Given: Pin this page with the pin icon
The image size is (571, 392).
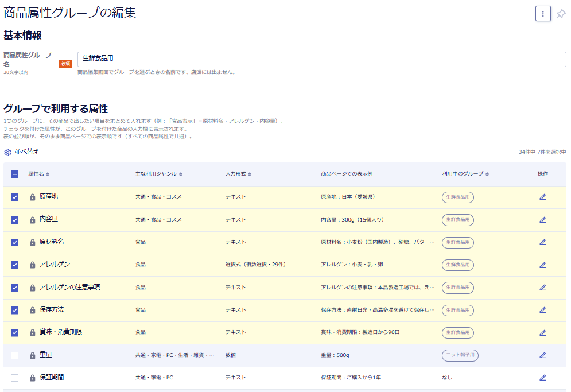Looking at the screenshot, I should click(x=561, y=14).
